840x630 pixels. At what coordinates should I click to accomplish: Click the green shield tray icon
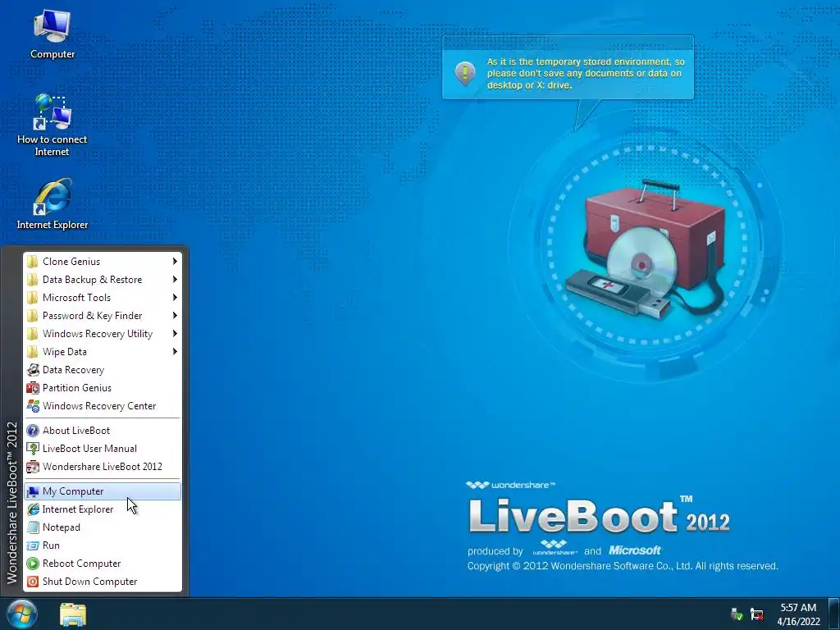[x=737, y=614]
